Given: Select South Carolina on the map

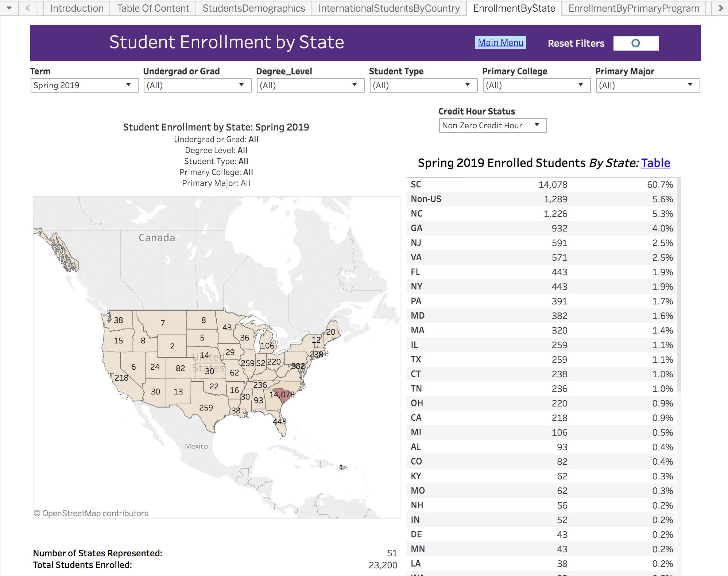Looking at the screenshot, I should 283,396.
